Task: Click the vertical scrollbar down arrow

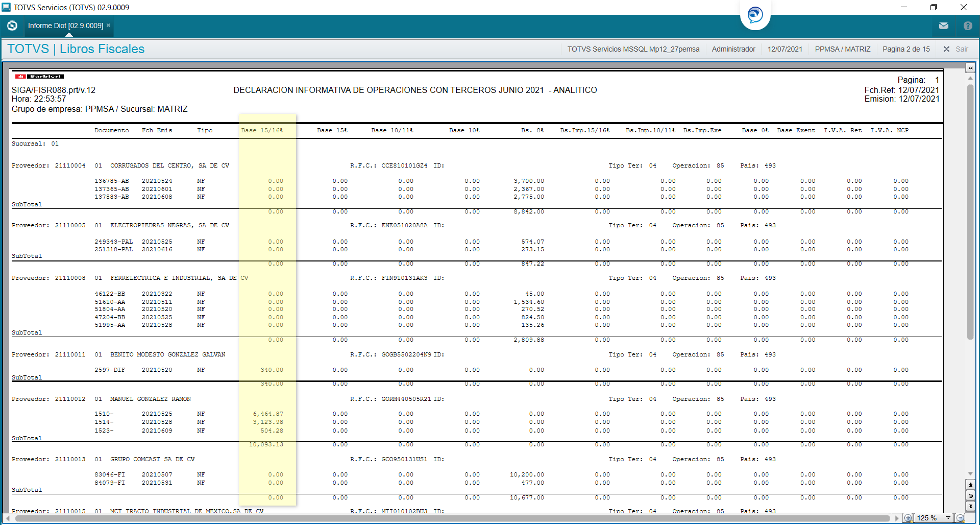Action: 970,473
